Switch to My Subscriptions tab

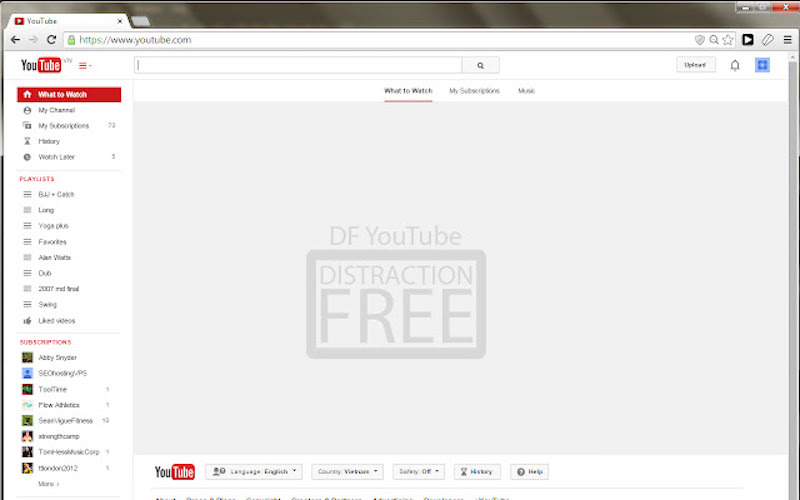474,91
